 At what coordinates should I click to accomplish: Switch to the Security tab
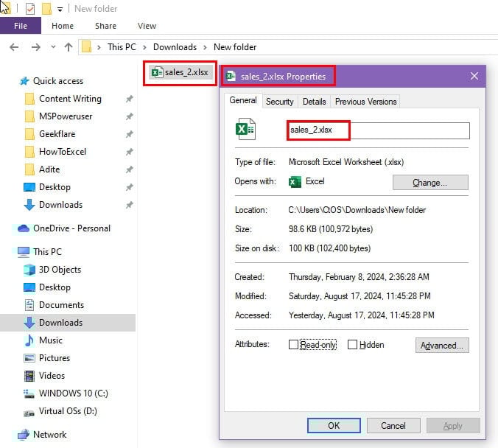(280, 102)
